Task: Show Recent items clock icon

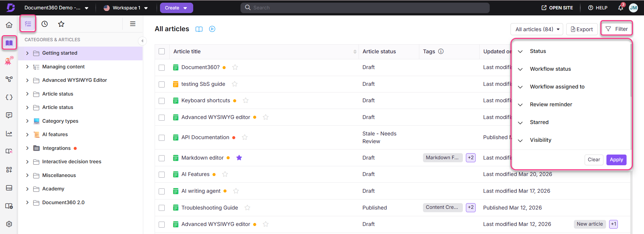Action: pyautogui.click(x=45, y=24)
